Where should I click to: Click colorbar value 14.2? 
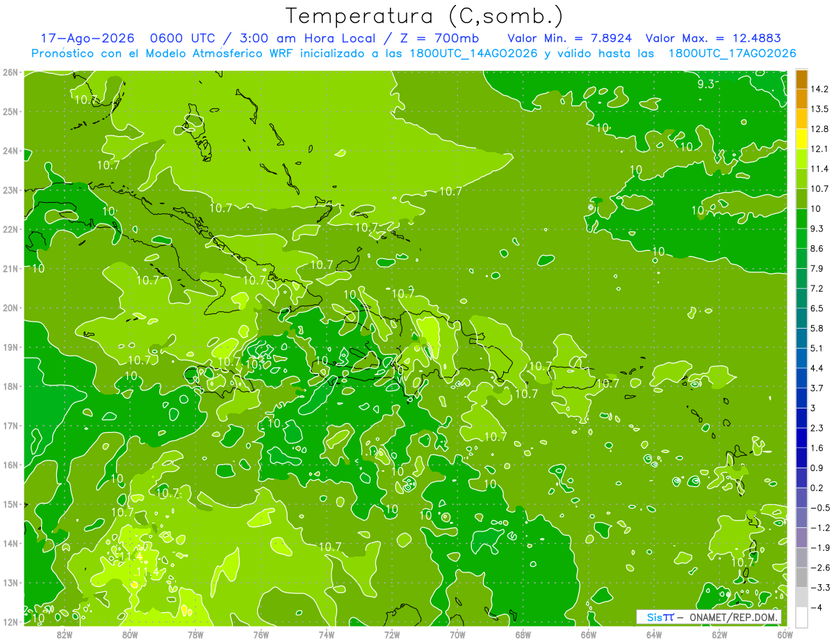tap(819, 90)
